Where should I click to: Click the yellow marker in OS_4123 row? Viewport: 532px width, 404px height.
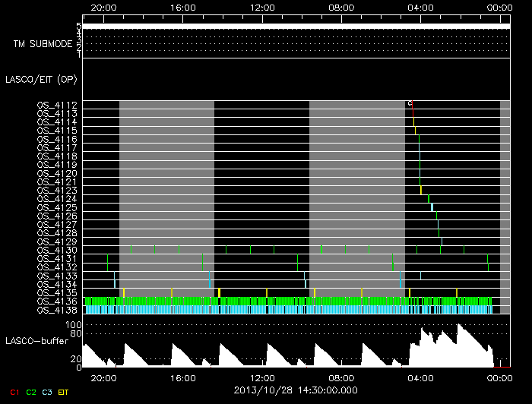click(x=421, y=190)
